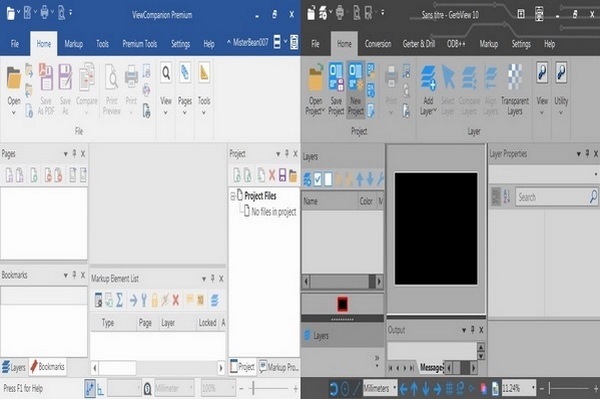Check the select-all layers checkbox icon
Screen dimensions: 600x400
(x=318, y=179)
